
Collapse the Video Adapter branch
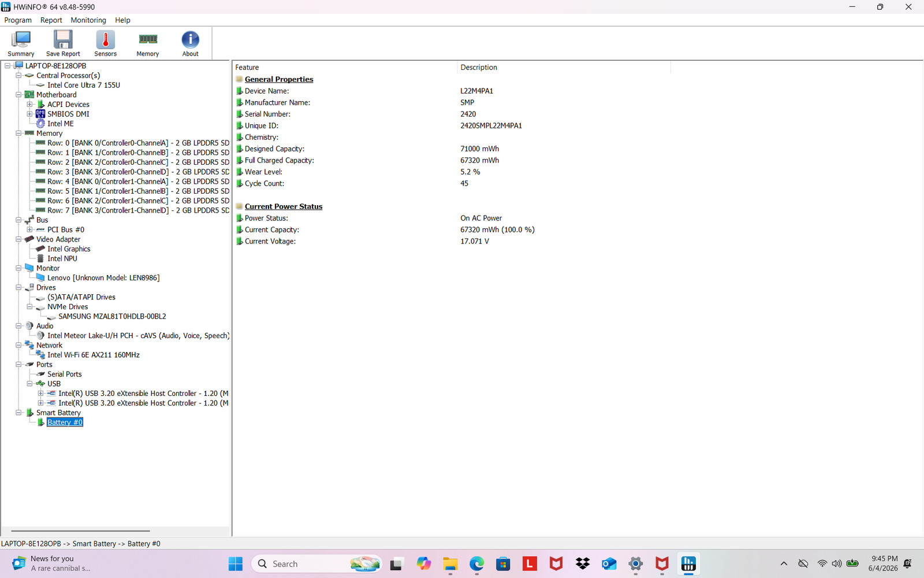[18, 239]
